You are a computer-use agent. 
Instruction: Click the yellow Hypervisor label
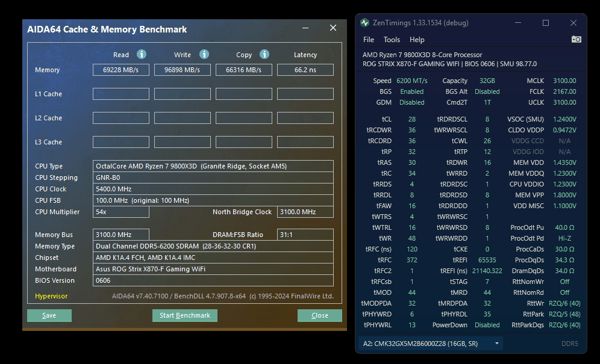(x=51, y=297)
